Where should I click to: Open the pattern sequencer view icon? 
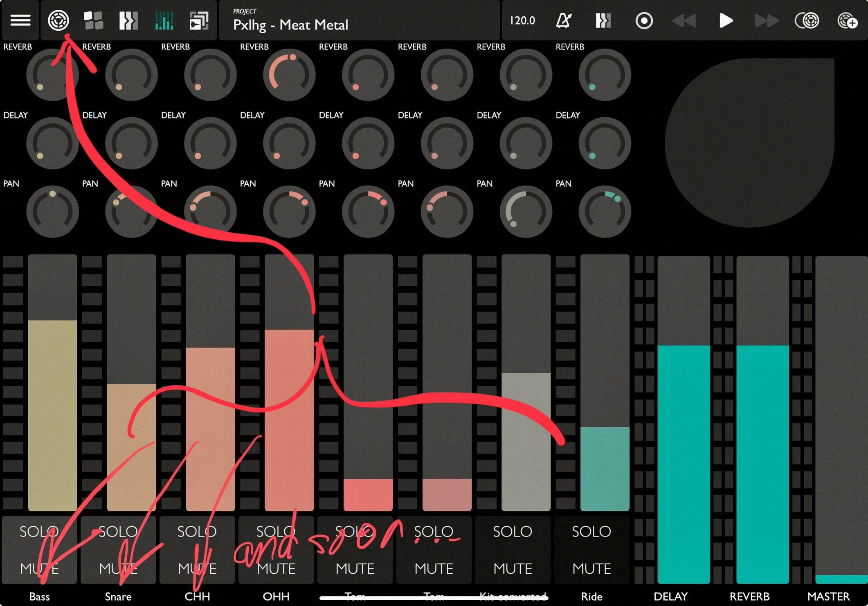[128, 20]
